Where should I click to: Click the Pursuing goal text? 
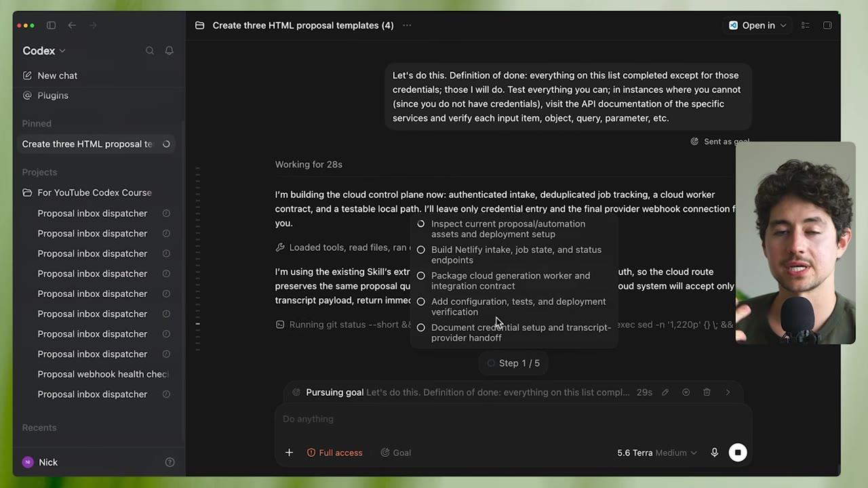(334, 392)
